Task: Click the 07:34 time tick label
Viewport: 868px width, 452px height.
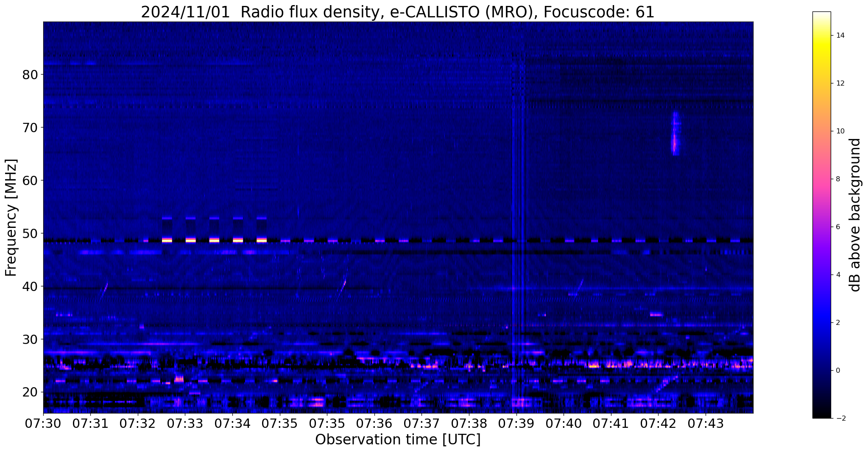Action: (232, 423)
